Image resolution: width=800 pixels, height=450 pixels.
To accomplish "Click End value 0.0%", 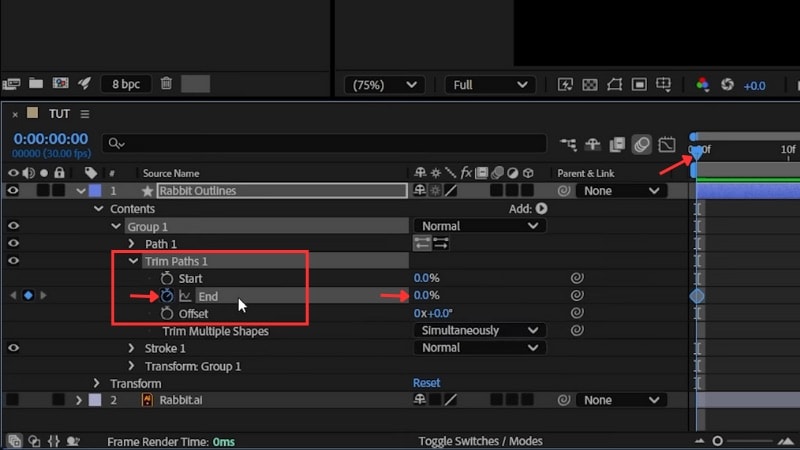I will coord(426,295).
